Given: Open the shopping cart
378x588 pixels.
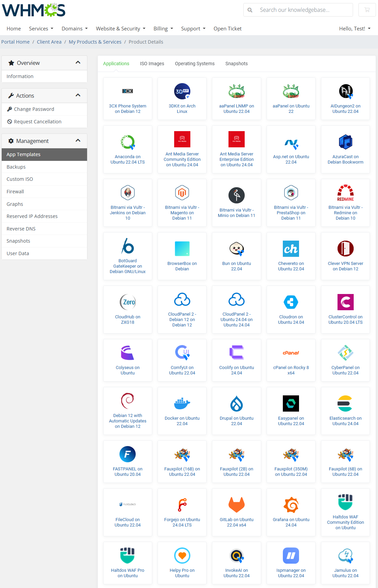Looking at the screenshot, I should pyautogui.click(x=367, y=10).
